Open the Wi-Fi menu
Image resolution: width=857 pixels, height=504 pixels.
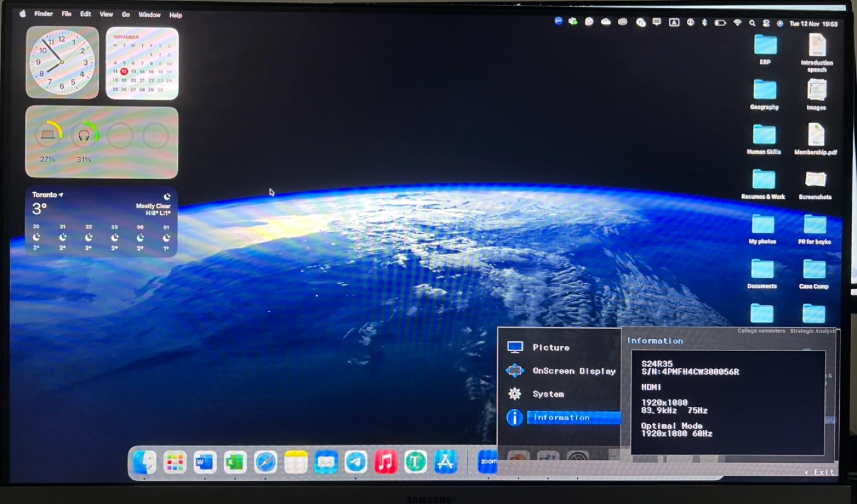(737, 23)
